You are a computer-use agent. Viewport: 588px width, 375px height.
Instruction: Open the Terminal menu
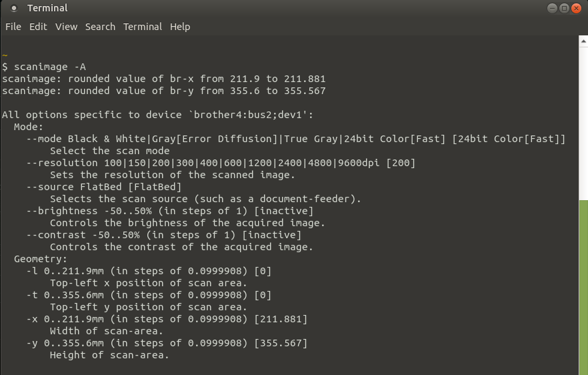143,27
